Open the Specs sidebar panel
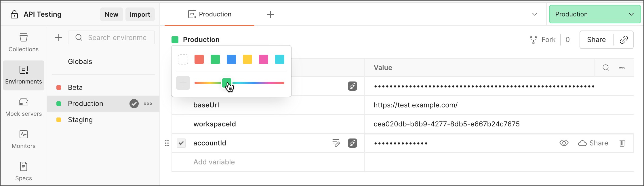 click(23, 171)
